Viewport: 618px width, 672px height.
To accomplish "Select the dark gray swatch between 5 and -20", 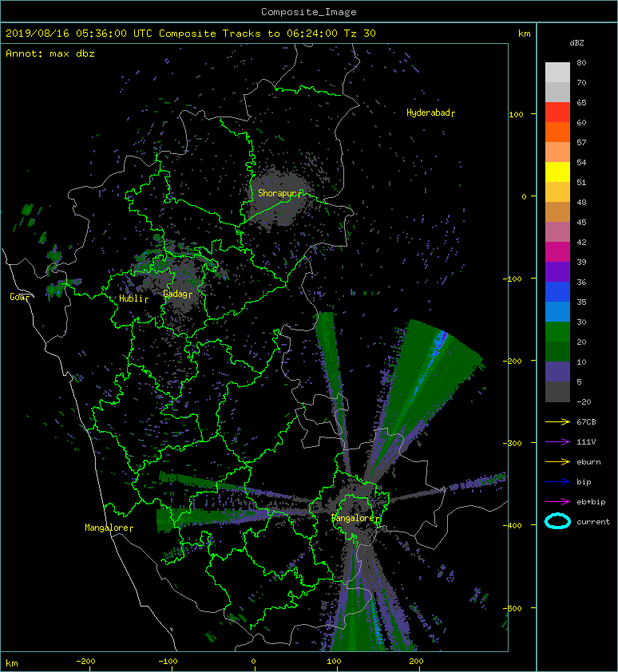I will coord(557,392).
